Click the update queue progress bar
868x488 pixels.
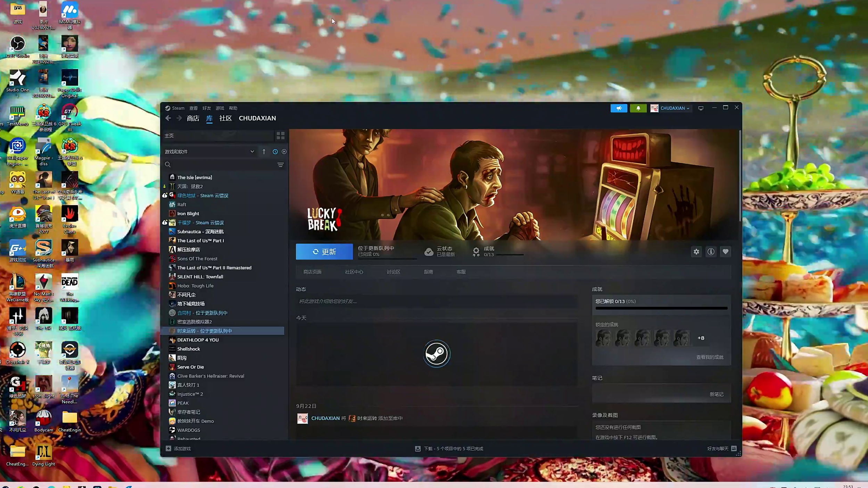point(387,259)
